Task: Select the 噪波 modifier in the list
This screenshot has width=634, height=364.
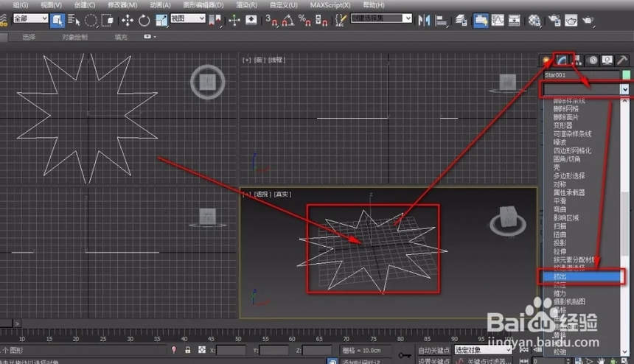Action: 560,141
